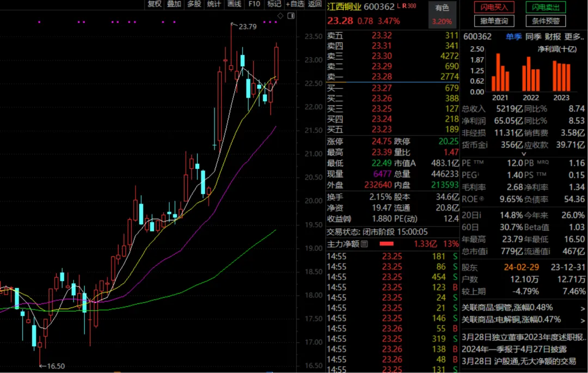
Task: Click the 内盘 value 213593
Action: coord(445,185)
